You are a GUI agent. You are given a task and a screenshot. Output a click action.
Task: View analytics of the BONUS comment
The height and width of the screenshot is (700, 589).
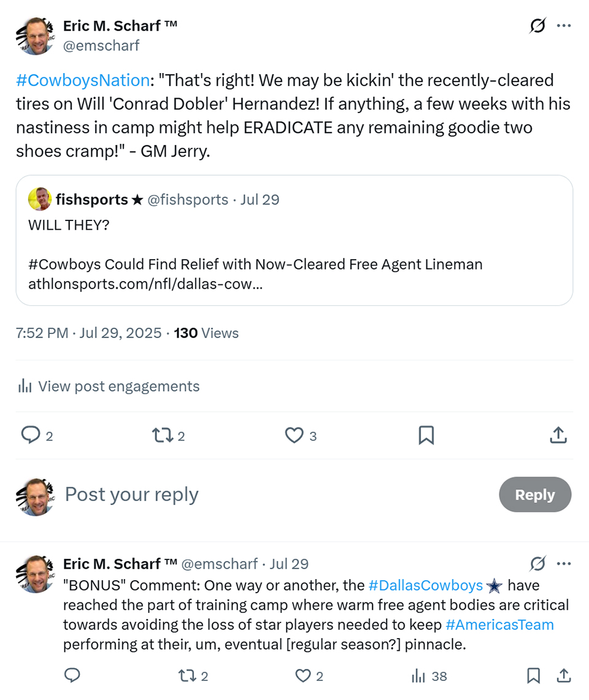419,676
